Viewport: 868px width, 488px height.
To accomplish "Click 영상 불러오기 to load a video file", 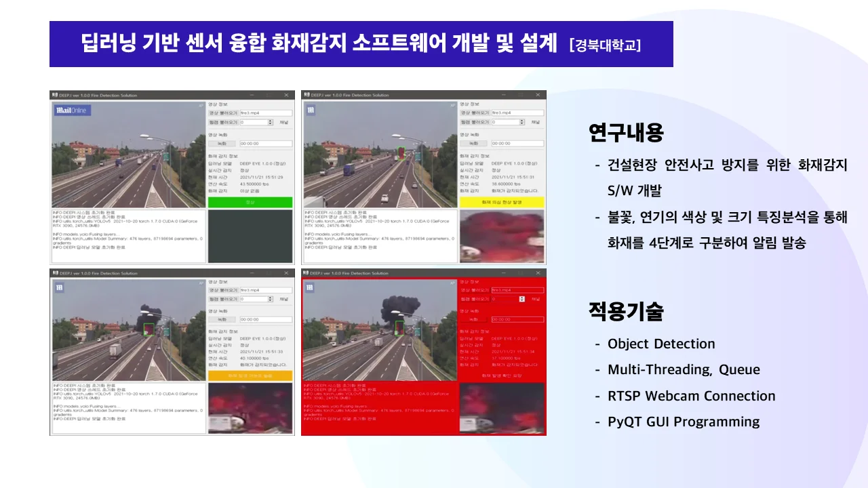I will (x=223, y=113).
